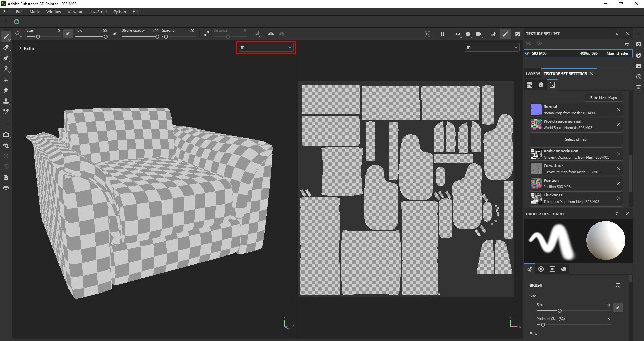Viewport: 644px width, 341px height.
Task: Open the mesh maps settings icon
Action: [x=552, y=85]
